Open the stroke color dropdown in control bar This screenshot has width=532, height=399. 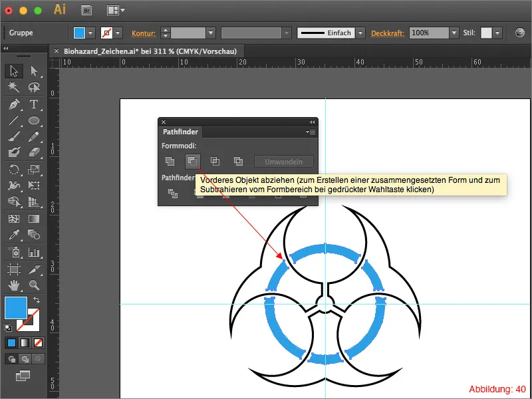click(118, 33)
